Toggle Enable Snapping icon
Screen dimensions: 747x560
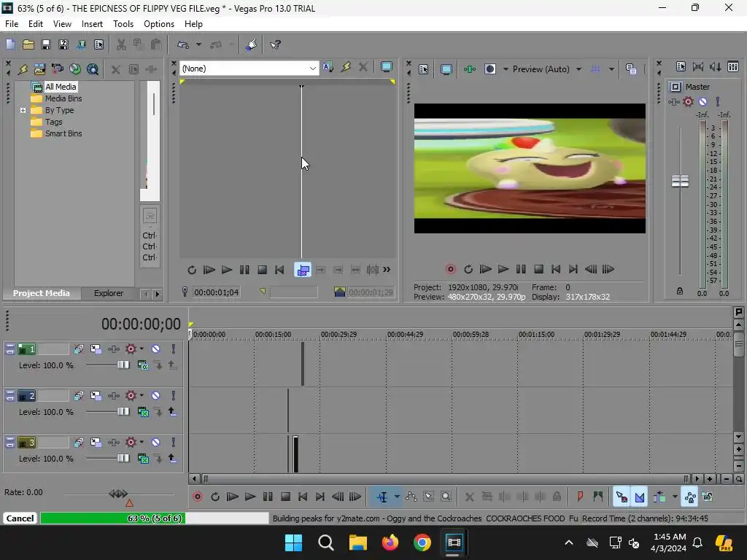(622, 497)
